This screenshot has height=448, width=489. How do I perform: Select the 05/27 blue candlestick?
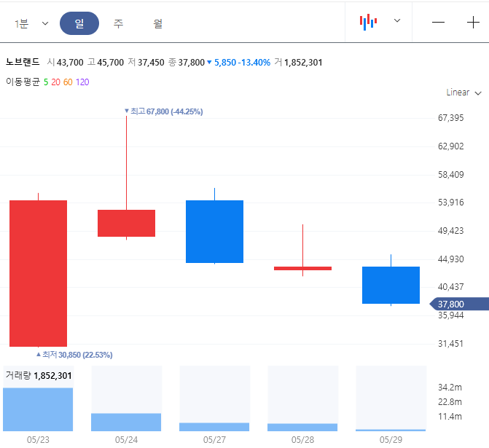click(214, 232)
